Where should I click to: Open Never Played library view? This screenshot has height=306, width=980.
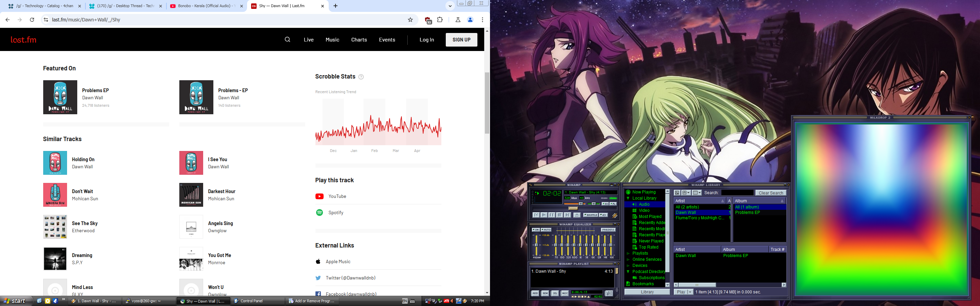coord(651,241)
